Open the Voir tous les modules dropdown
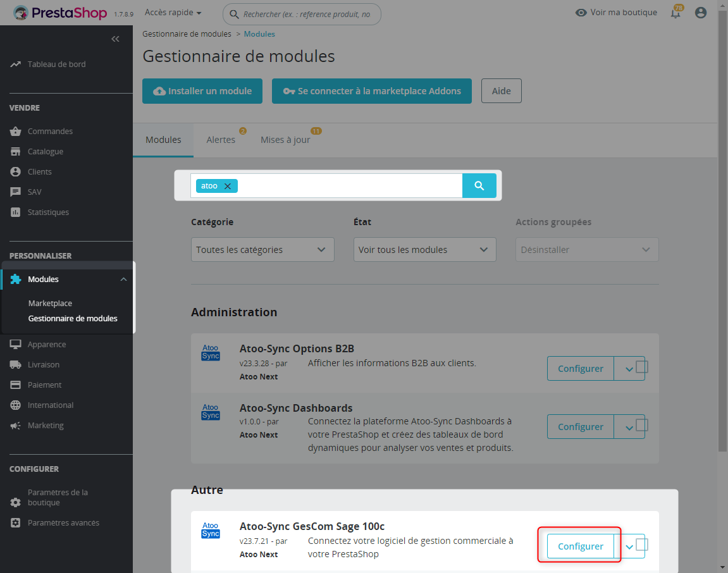Image resolution: width=728 pixels, height=573 pixels. click(x=425, y=250)
